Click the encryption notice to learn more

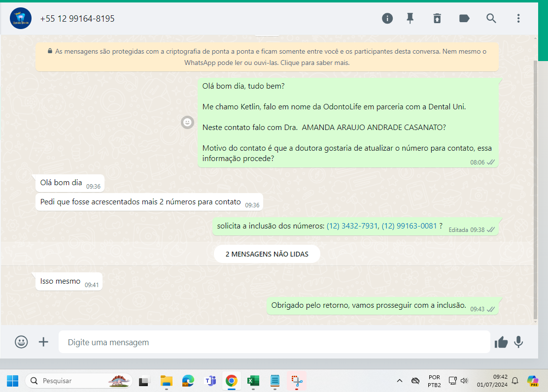tap(267, 57)
